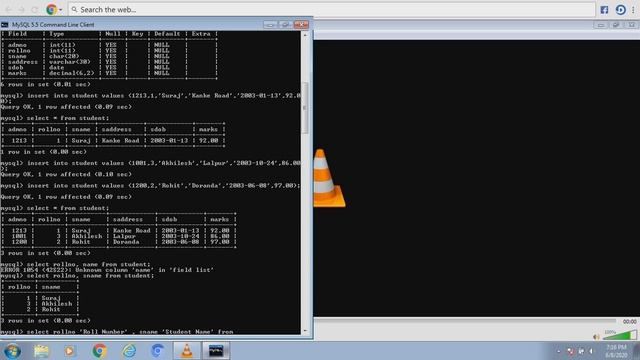This screenshot has width=640, height=360.
Task: Close the MySQL Command Line Client window
Action: [x=301, y=25]
